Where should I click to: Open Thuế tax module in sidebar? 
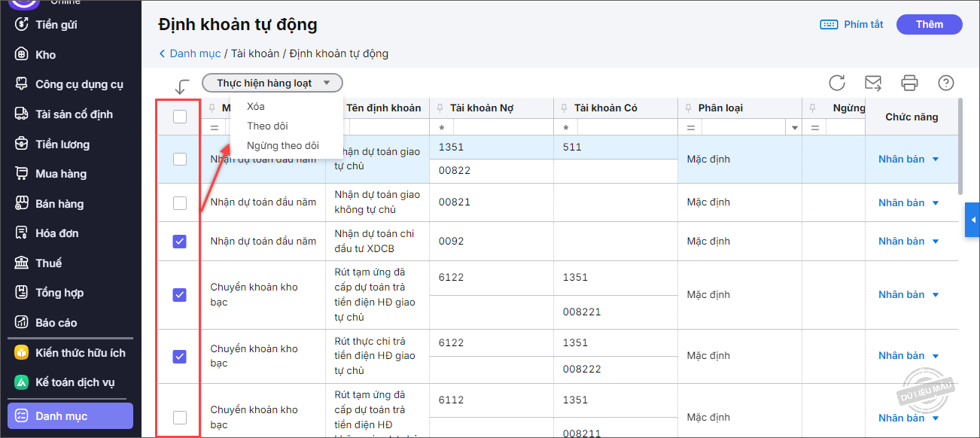pyautogui.click(x=48, y=263)
